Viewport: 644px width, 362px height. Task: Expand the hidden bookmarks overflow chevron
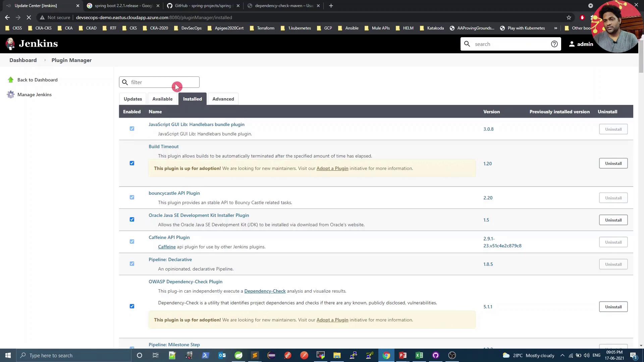point(555,28)
